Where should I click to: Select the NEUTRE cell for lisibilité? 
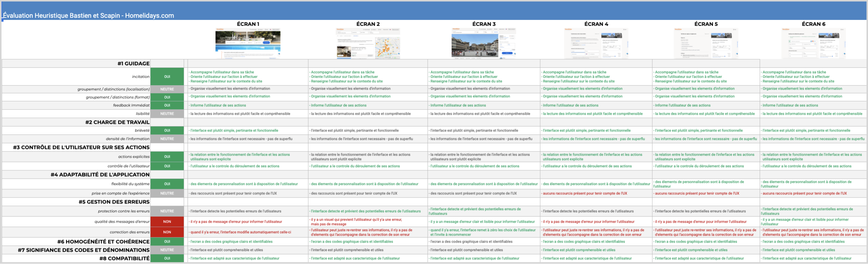tap(167, 114)
